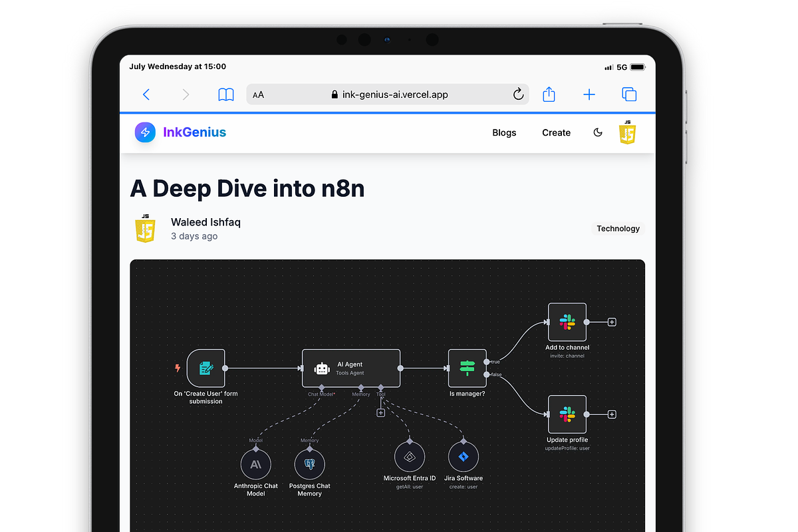The width and height of the screenshot is (798, 532).
Task: Click the 'Create User' form submission node
Action: tap(206, 368)
